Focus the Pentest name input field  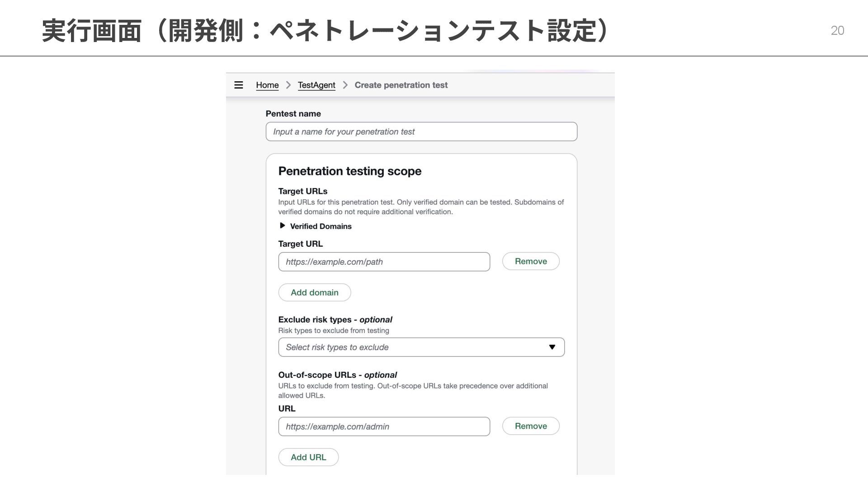(x=421, y=131)
